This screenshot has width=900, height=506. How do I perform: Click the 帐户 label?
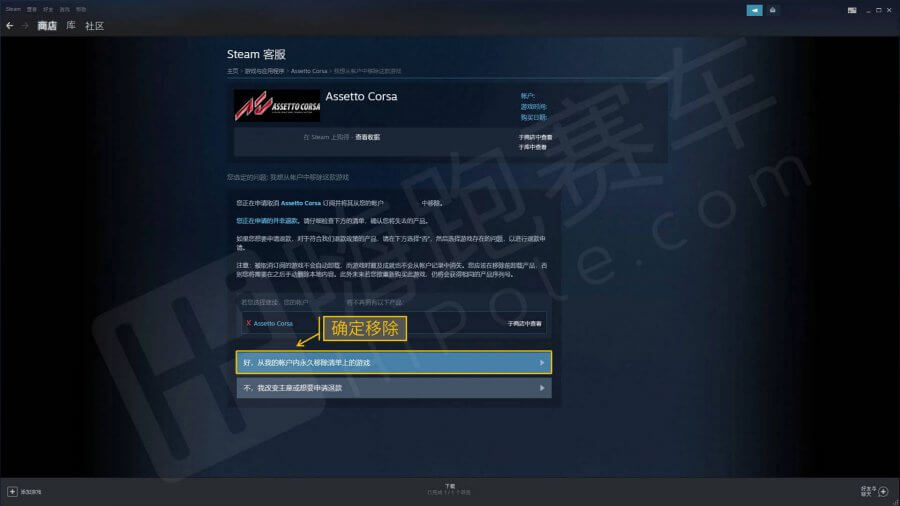tap(527, 96)
